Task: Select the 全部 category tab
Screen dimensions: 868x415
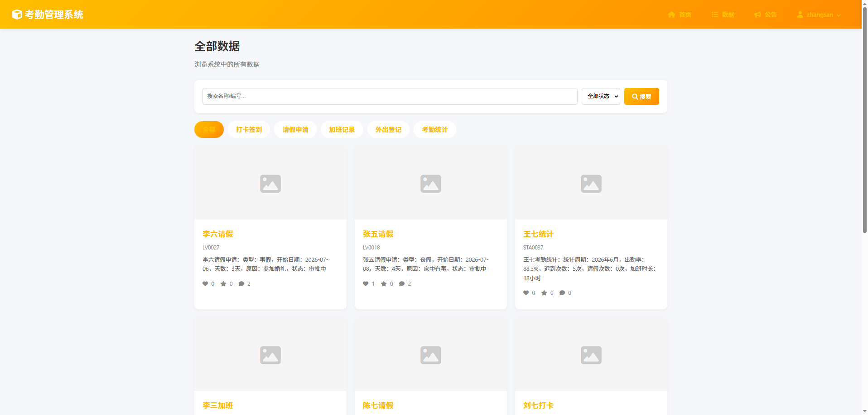Action: pyautogui.click(x=209, y=129)
